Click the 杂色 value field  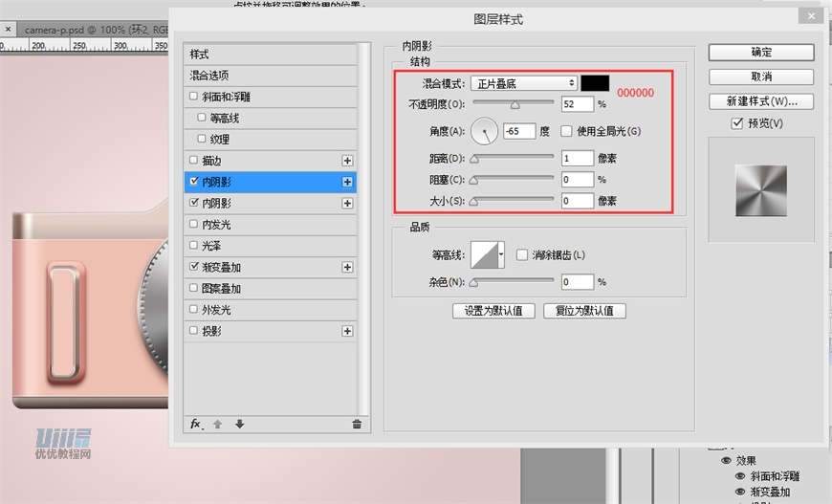click(x=578, y=282)
